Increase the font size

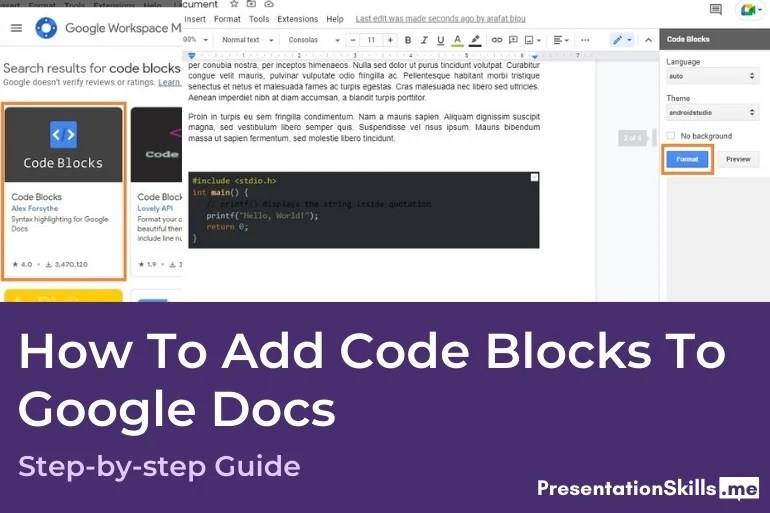pos(390,40)
